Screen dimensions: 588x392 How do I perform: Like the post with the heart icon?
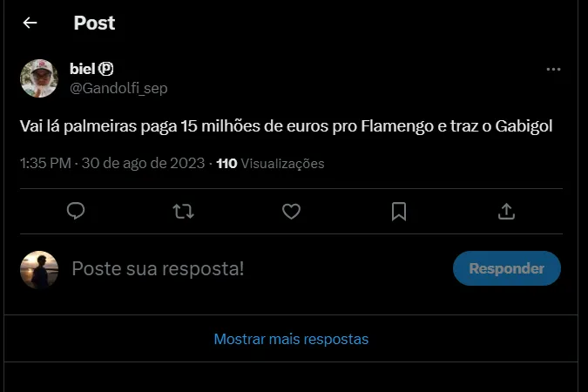coord(291,211)
